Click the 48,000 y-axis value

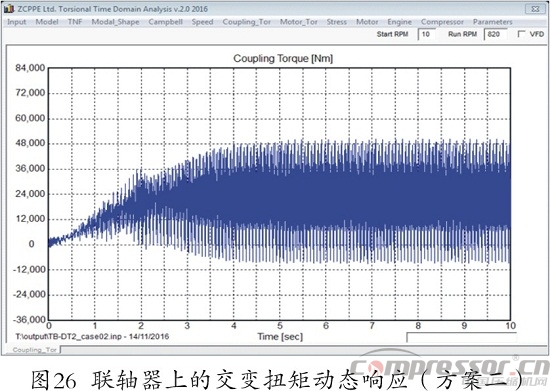pyautogui.click(x=30, y=143)
